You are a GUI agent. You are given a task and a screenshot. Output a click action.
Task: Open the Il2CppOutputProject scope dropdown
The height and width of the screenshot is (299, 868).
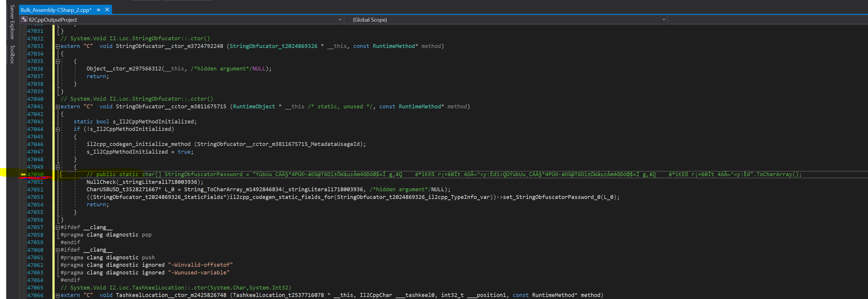click(339, 20)
